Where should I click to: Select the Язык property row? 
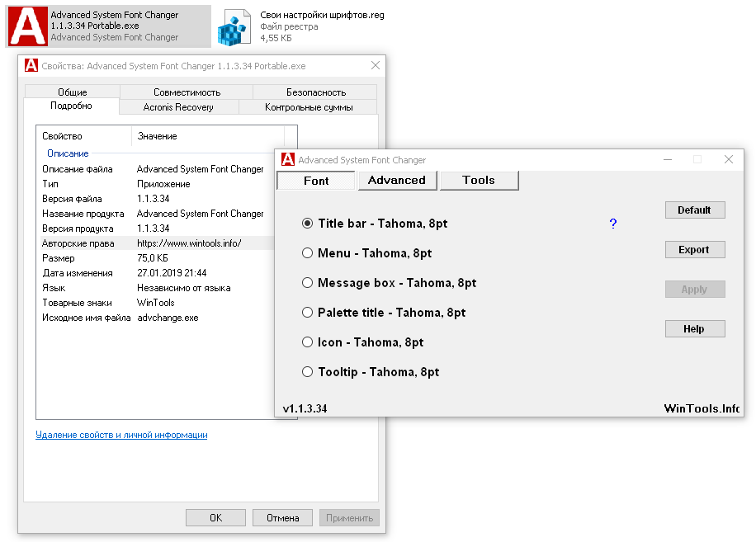click(x=155, y=288)
